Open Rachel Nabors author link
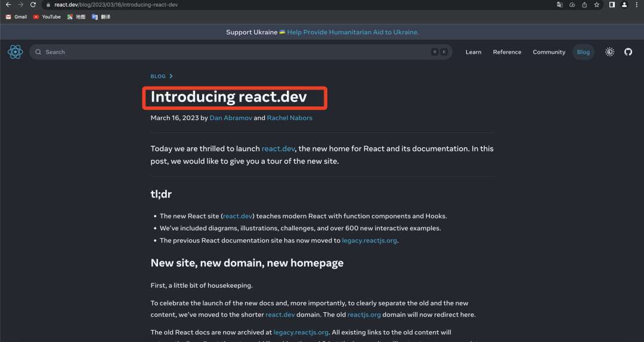Viewport: 644px width, 342px height. pos(290,118)
